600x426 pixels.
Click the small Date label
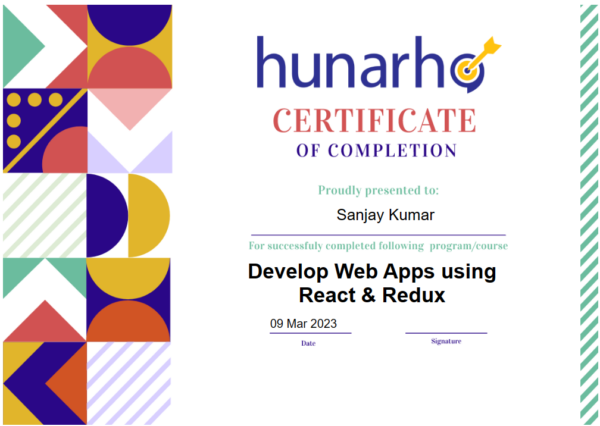309,343
